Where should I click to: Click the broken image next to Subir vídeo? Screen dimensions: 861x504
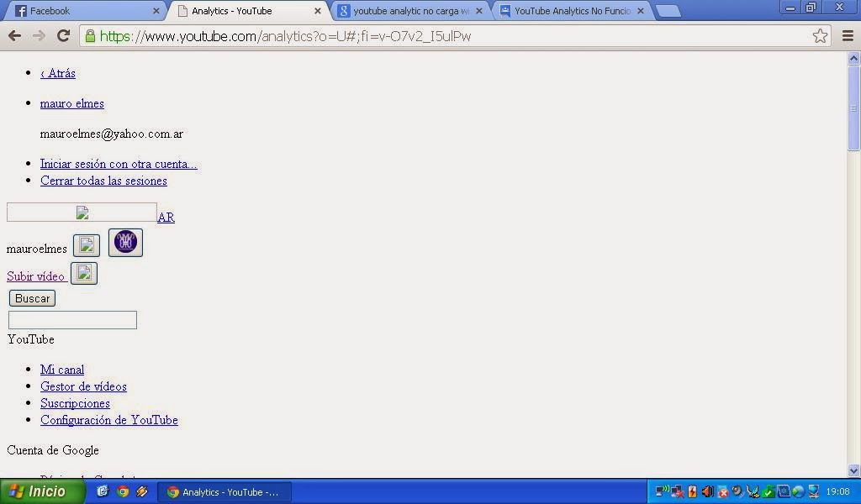[84, 273]
